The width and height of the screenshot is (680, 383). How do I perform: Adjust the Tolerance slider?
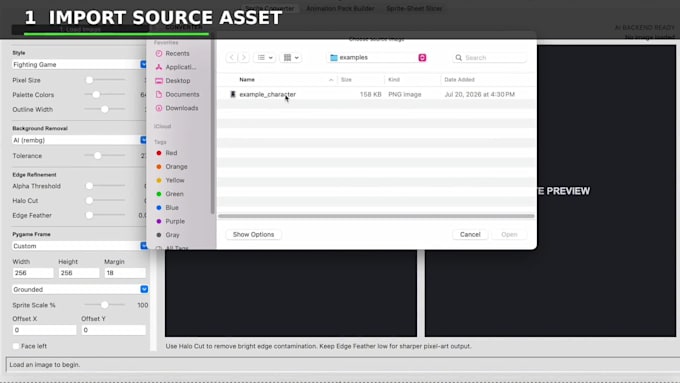(x=105, y=155)
